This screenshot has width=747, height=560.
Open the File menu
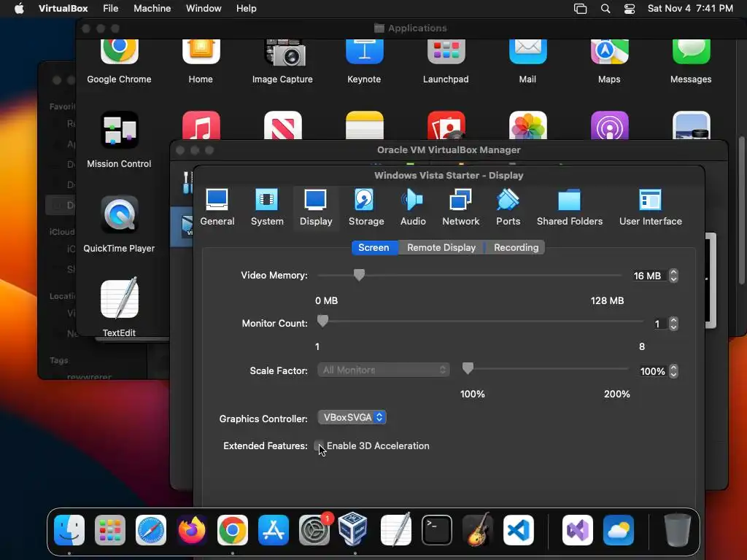coord(111,9)
